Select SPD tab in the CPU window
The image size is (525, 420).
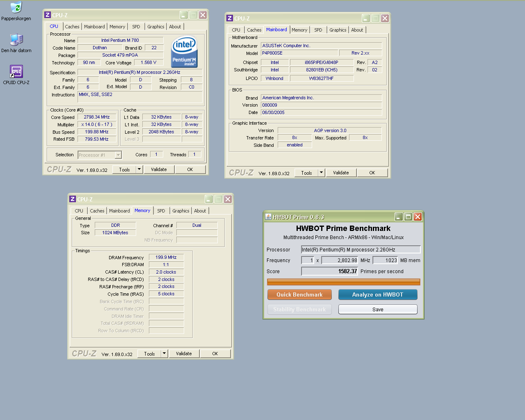[x=136, y=27]
